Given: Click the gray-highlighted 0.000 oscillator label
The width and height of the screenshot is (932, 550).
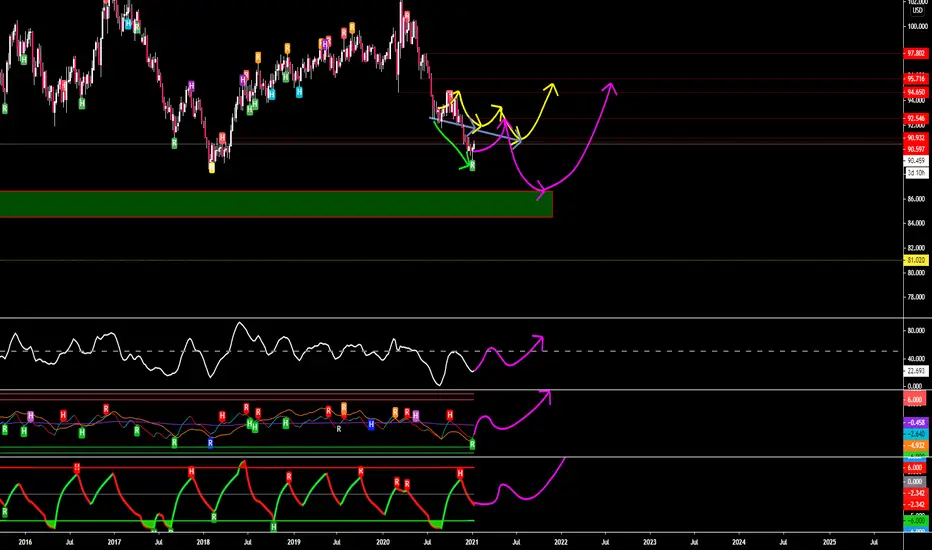Looking at the screenshot, I should pyautogui.click(x=916, y=482).
